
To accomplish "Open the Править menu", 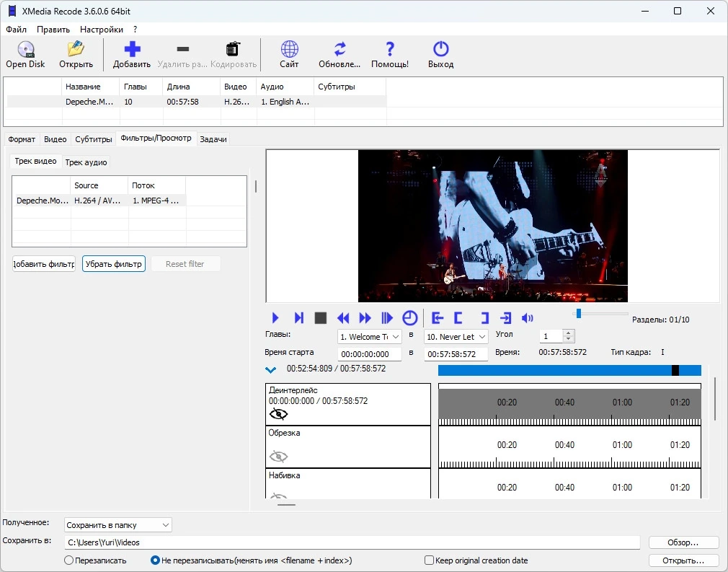I will tap(53, 30).
